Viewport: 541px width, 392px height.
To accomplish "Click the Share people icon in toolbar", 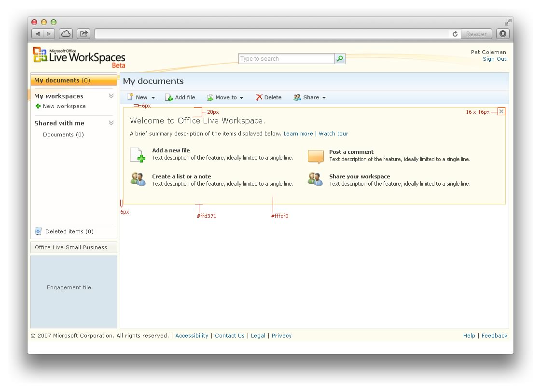I will 297,97.
